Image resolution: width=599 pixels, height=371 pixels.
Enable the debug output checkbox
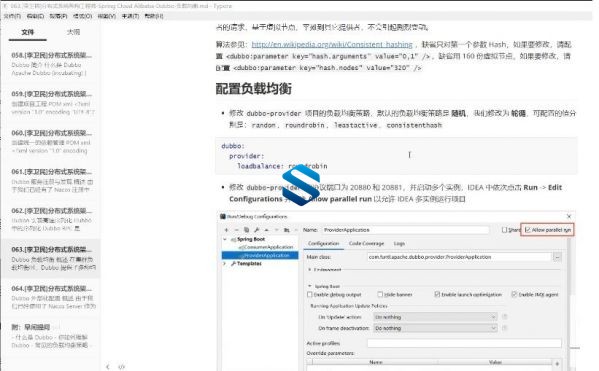pos(310,295)
